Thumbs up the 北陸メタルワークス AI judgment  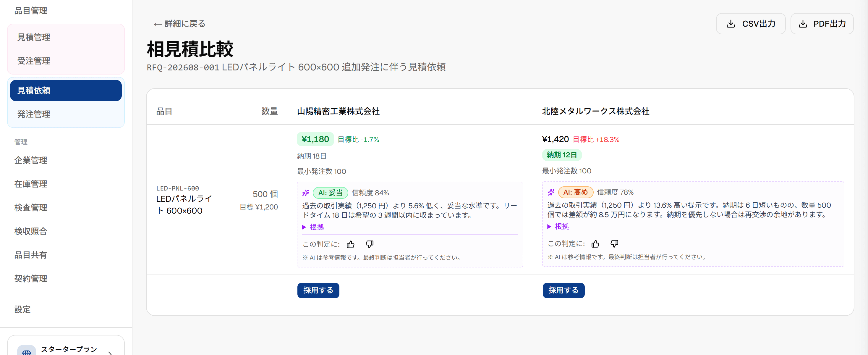tap(595, 243)
